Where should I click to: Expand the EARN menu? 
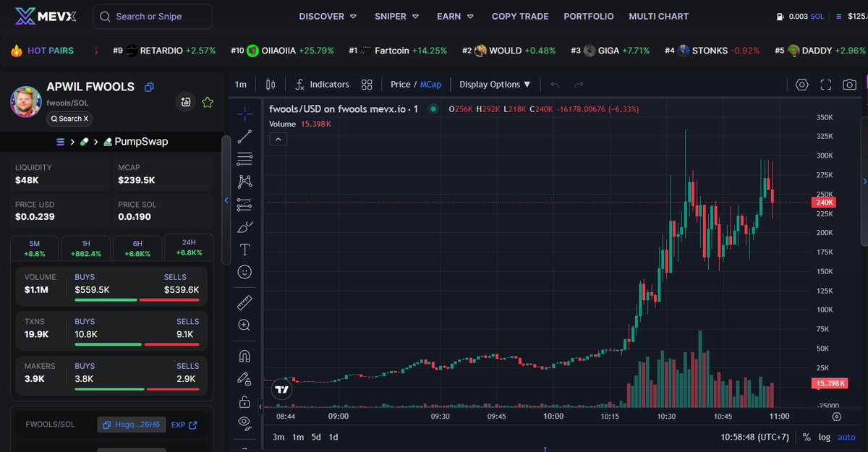click(x=455, y=16)
